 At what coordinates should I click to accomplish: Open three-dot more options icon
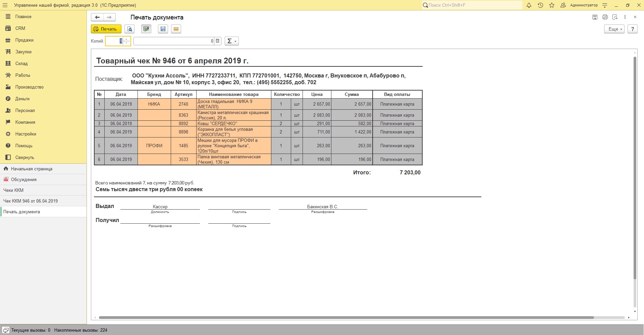(625, 17)
